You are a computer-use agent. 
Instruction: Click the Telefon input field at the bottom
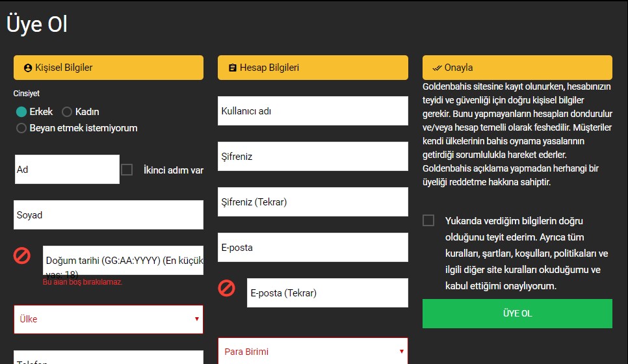click(x=109, y=357)
